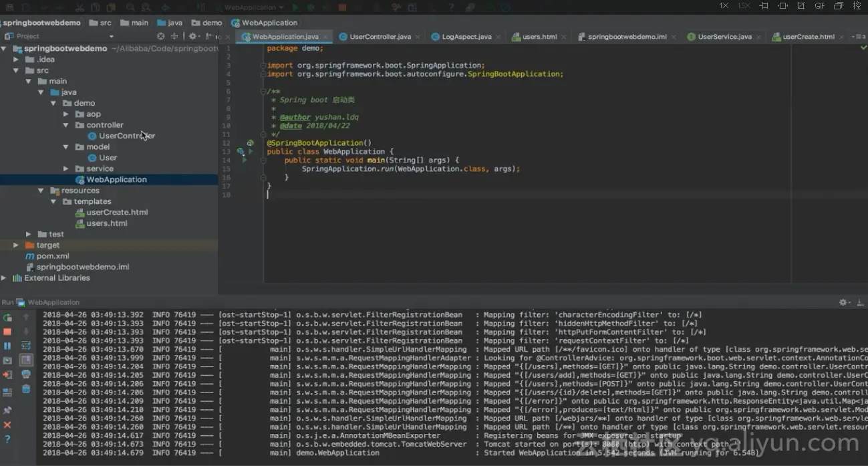Collapse the src folder
The width and height of the screenshot is (868, 466).
coord(17,70)
